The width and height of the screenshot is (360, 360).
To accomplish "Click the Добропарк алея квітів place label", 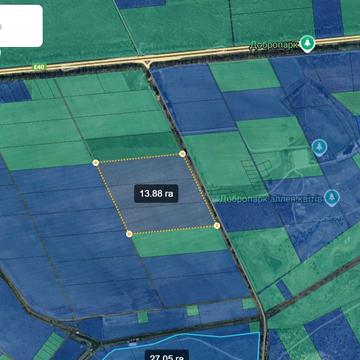I will (x=270, y=199).
